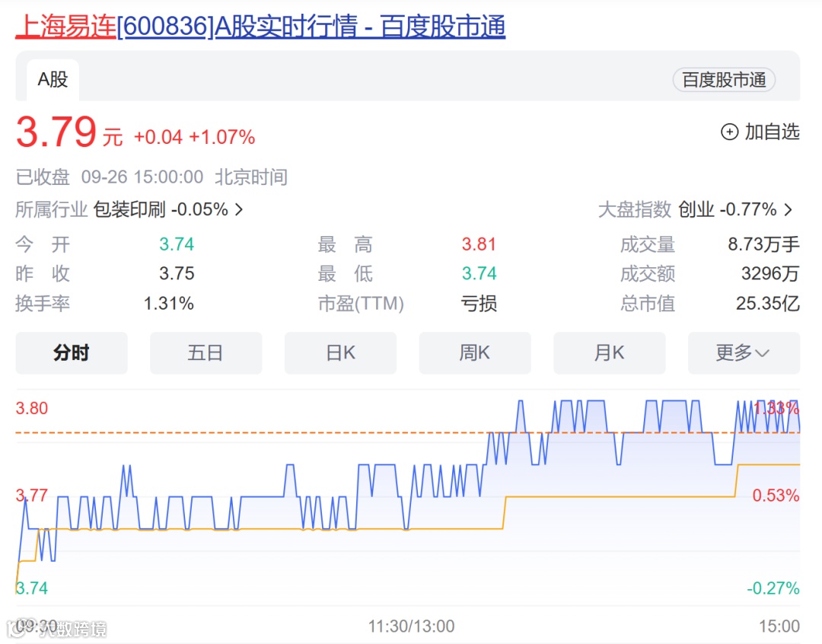Switch to the 月K chart tab
822x644 pixels.
pos(609,352)
